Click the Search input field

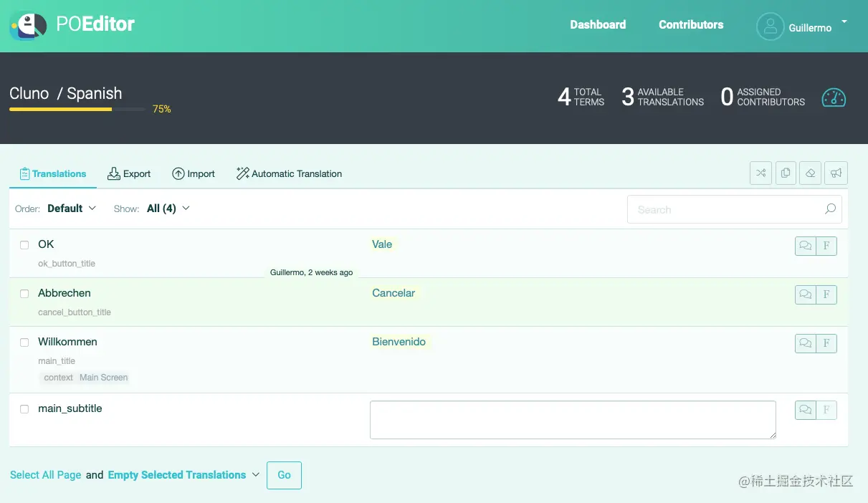pyautogui.click(x=734, y=209)
